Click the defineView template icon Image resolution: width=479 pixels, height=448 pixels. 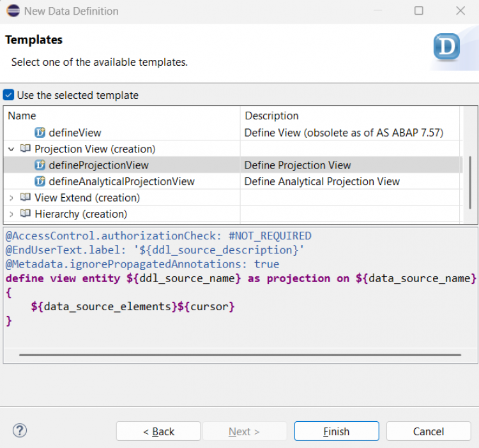pos(40,133)
